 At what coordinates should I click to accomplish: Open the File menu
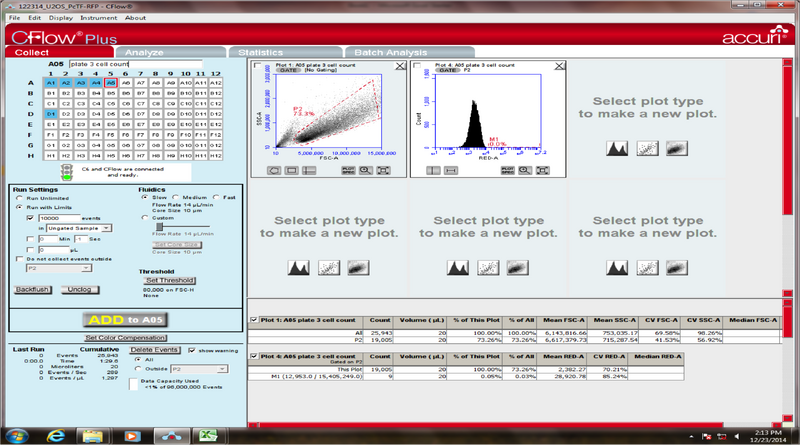tap(14, 18)
